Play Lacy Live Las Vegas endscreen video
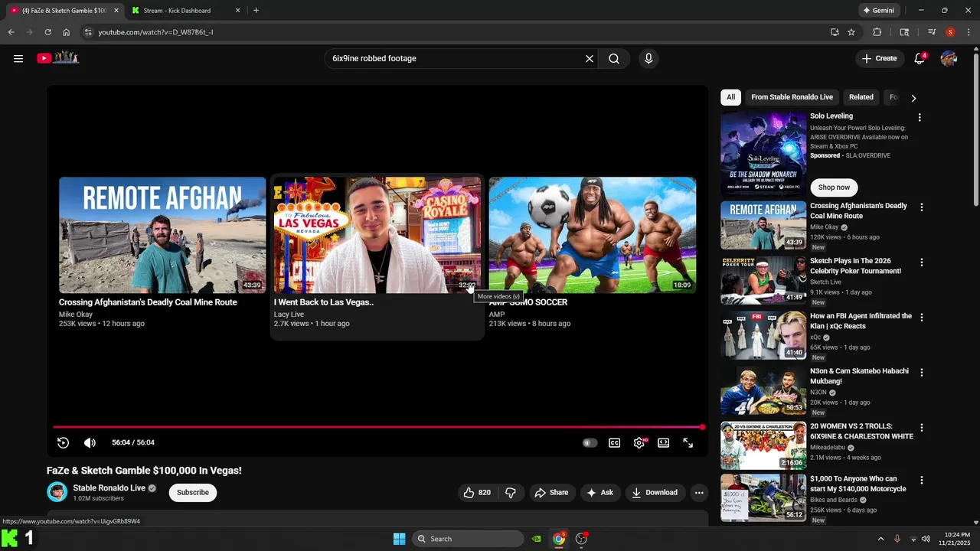 point(377,235)
